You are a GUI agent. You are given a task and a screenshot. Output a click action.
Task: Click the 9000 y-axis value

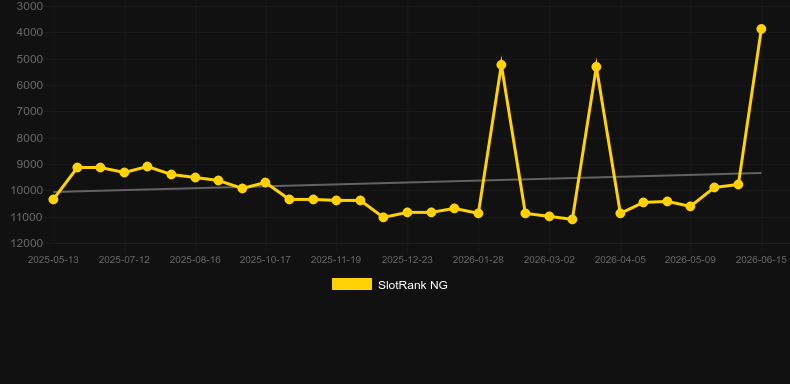(30, 165)
